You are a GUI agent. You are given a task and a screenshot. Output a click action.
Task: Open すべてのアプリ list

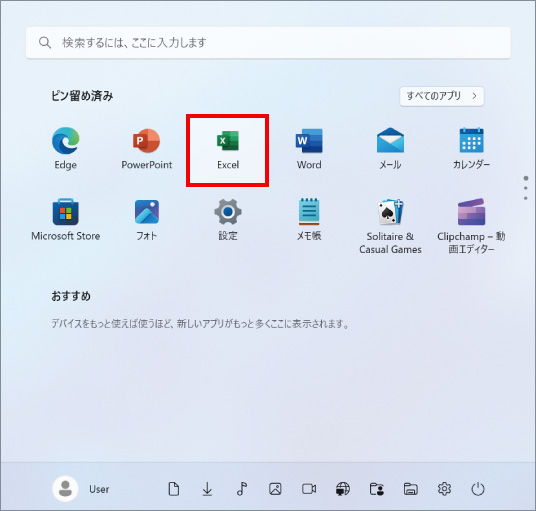click(x=442, y=96)
